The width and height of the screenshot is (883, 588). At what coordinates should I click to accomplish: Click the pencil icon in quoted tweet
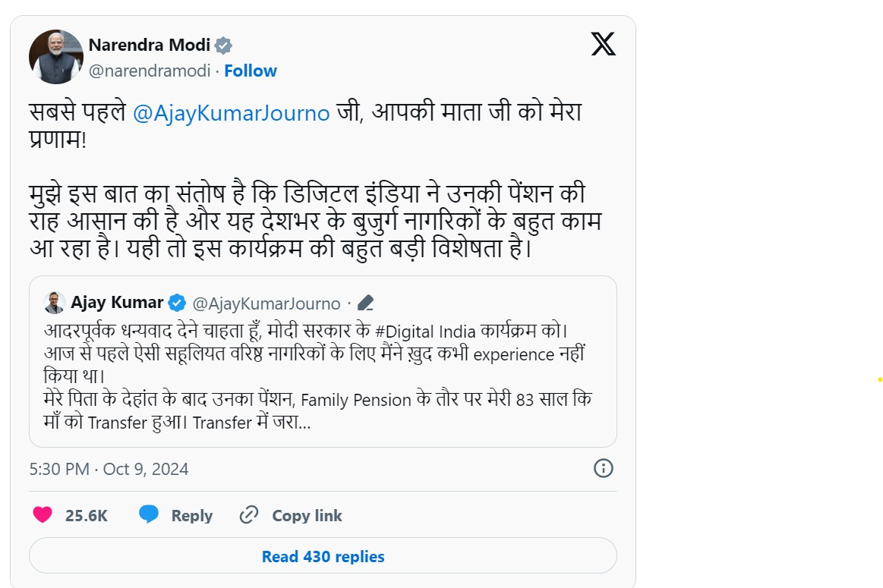[365, 304]
